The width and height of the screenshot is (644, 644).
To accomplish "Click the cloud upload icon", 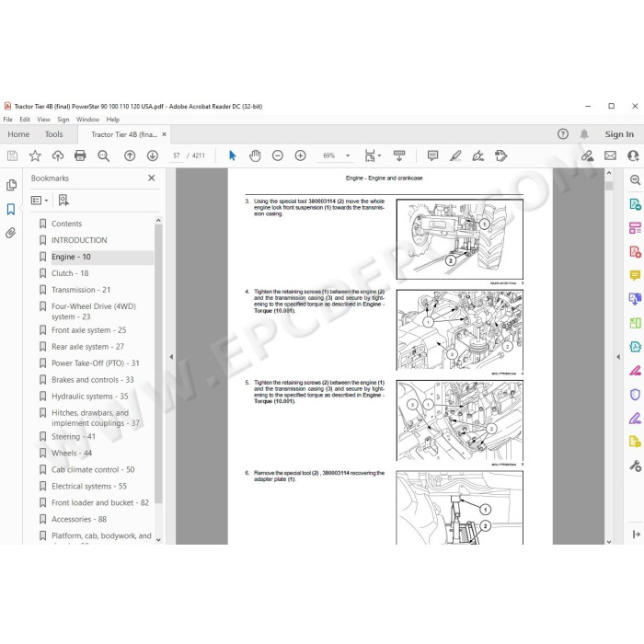I will [x=58, y=155].
